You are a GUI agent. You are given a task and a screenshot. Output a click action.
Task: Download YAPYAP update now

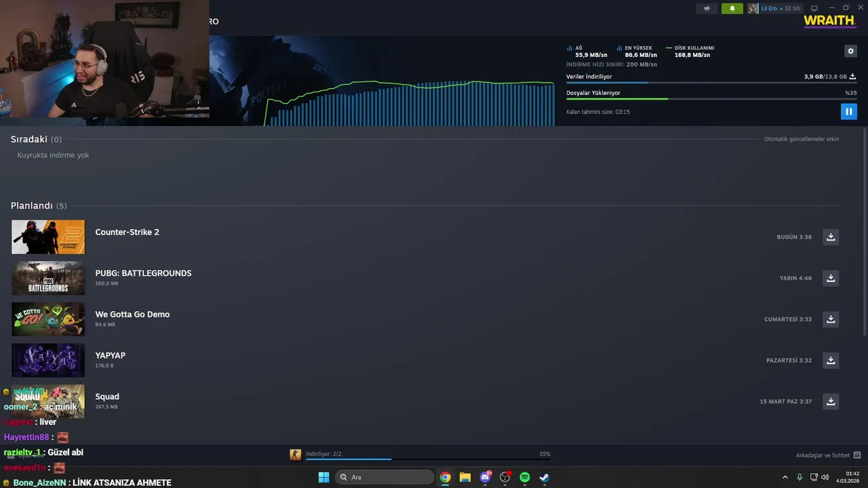click(831, 360)
